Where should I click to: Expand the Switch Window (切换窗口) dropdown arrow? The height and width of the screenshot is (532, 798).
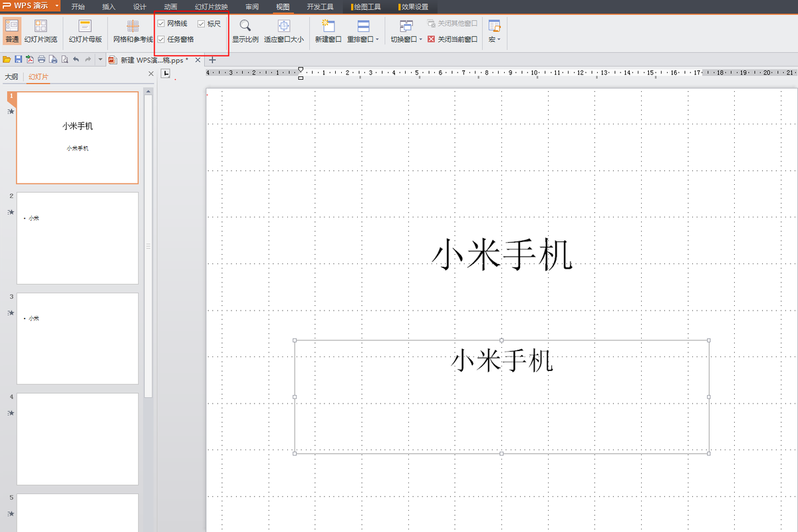click(x=420, y=40)
